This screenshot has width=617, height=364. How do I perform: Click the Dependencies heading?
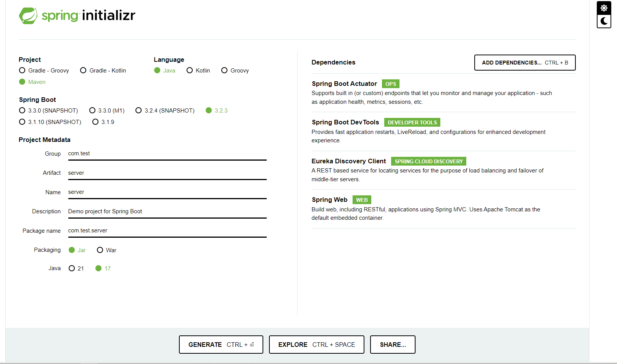333,63
